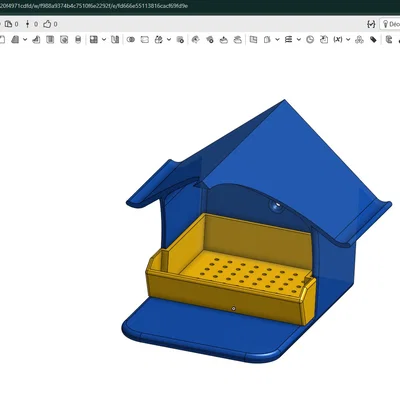The height and width of the screenshot is (400, 400).
Task: Expand the dropdown arrow after stacked-lines icon
Action: click(x=299, y=40)
